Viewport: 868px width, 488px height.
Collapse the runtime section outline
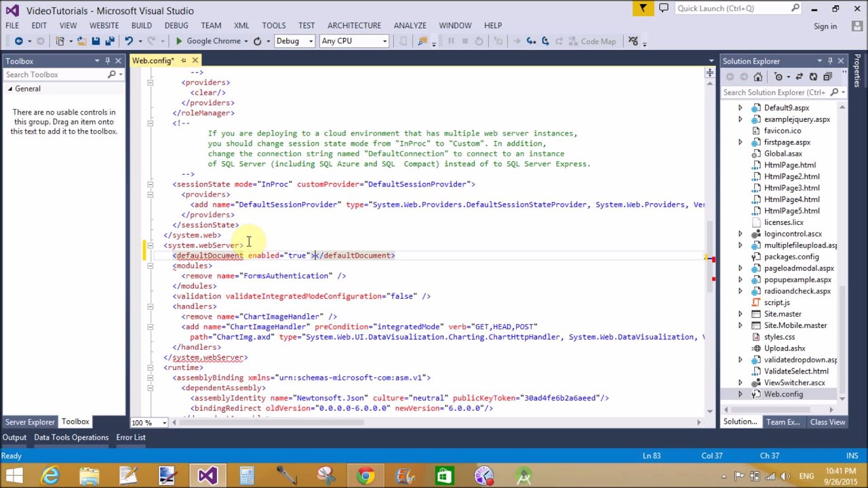[x=150, y=367]
